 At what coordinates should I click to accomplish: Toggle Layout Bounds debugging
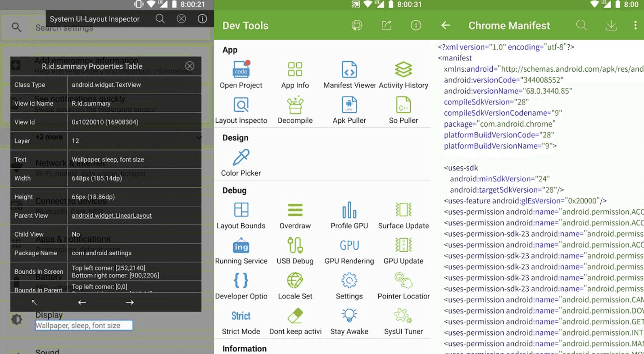pos(242,216)
